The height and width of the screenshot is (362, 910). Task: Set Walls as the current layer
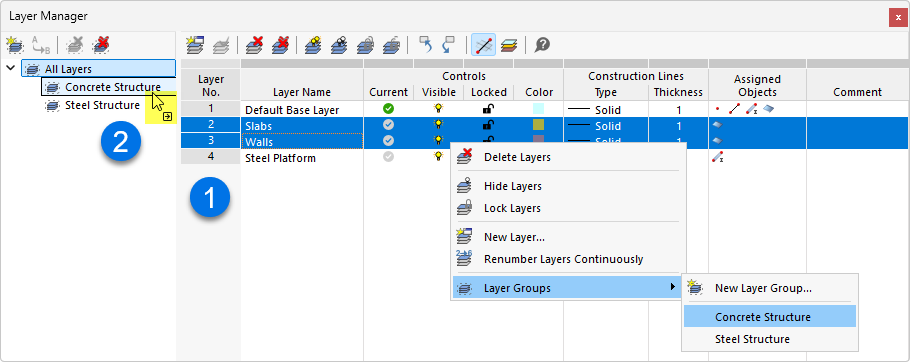point(388,140)
